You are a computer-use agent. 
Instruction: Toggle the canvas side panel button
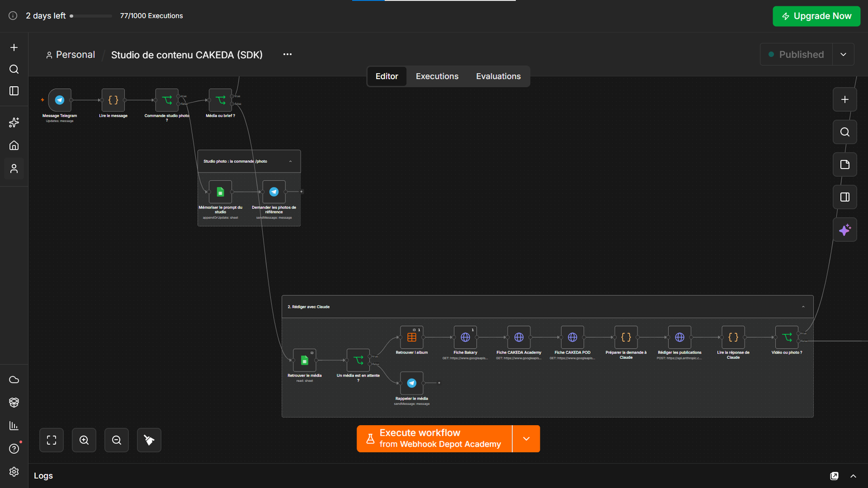[845, 197]
